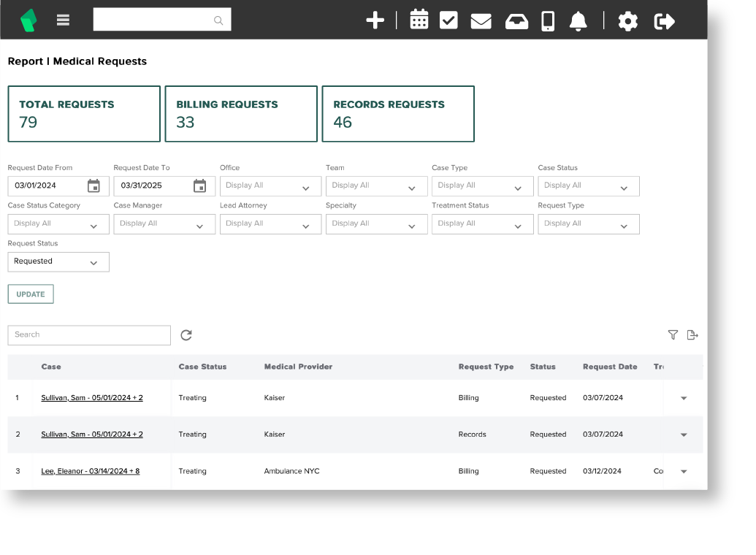Click the mobile phone icon
The width and height of the screenshot is (756, 555).
(x=548, y=21)
